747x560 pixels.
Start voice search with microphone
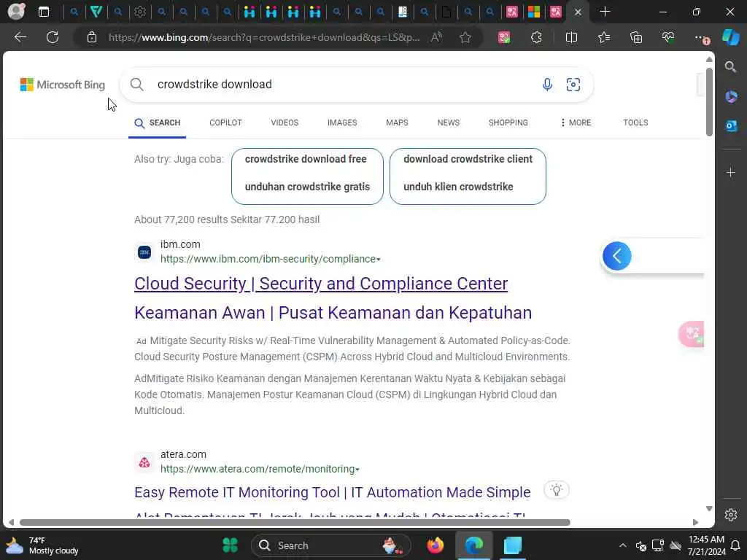547,85
